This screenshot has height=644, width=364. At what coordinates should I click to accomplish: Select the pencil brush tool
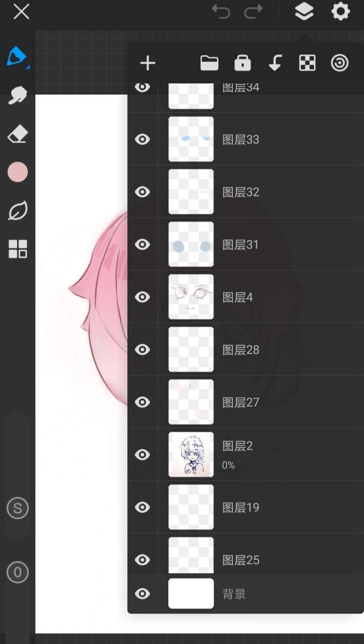17,56
